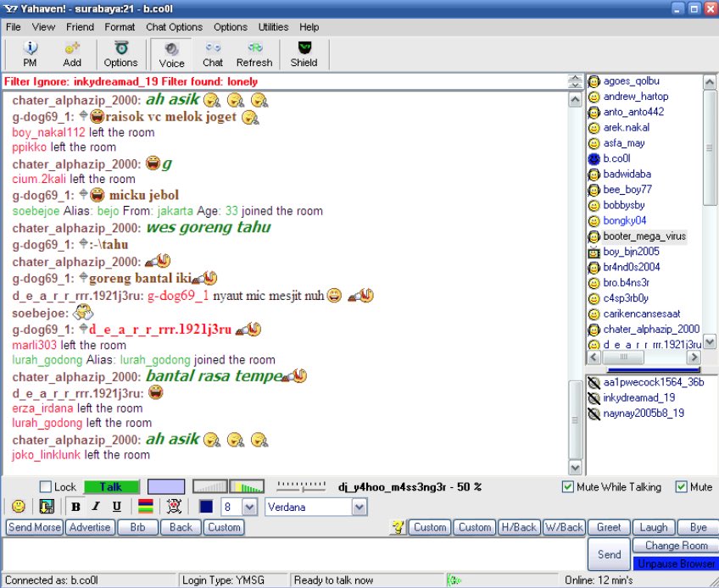This screenshot has height=588, width=719.
Task: Toggle Italic text formatting
Action: [x=96, y=507]
